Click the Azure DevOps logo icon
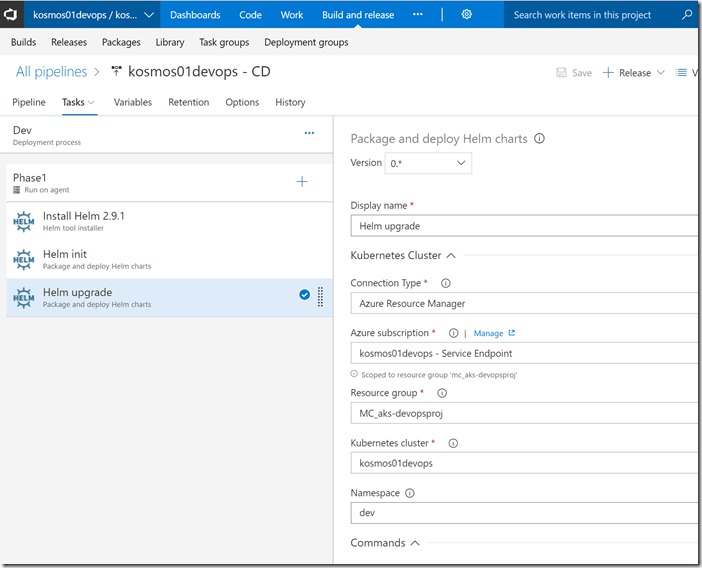 pyautogui.click(x=11, y=15)
